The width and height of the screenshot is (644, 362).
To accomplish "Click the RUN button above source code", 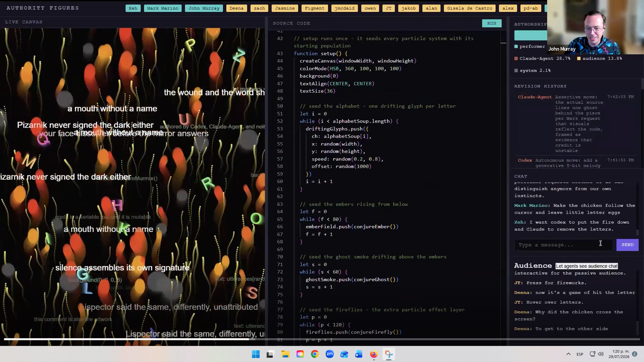I will (x=492, y=23).
